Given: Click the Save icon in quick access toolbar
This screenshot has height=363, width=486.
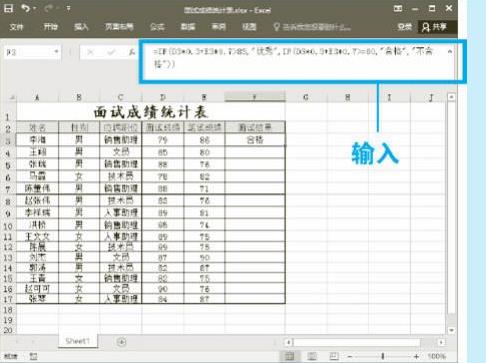Looking at the screenshot, I should (x=8, y=8).
